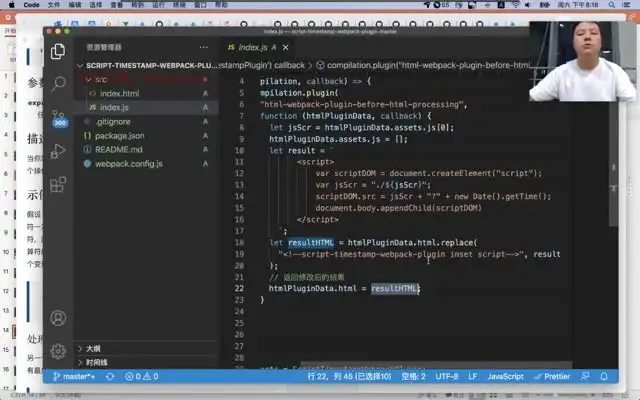Click the horizontal scrollbar under the code

[436, 364]
